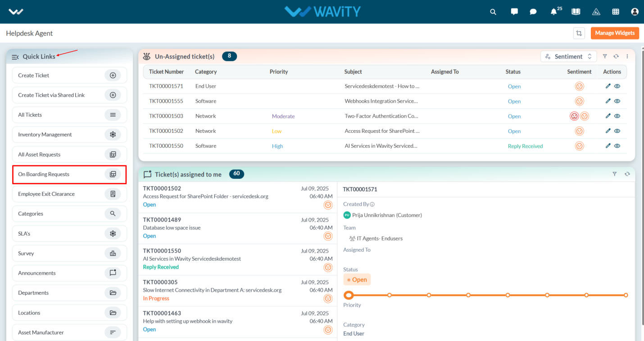Open Employee Exit Clearance quick link
This screenshot has height=341, width=644.
click(x=69, y=194)
